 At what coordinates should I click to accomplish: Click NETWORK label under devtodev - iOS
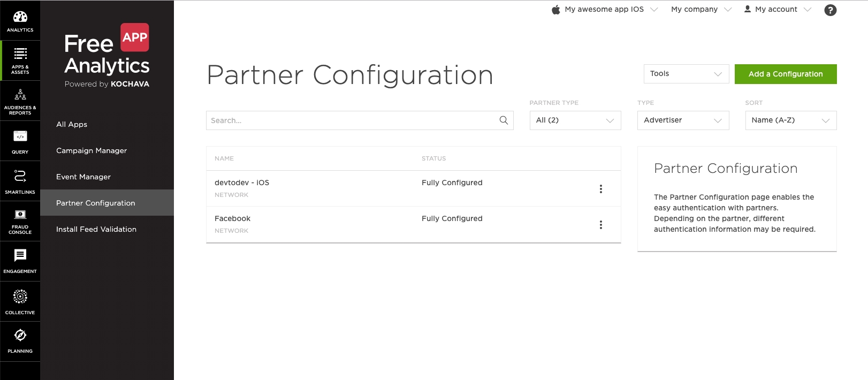coord(231,195)
